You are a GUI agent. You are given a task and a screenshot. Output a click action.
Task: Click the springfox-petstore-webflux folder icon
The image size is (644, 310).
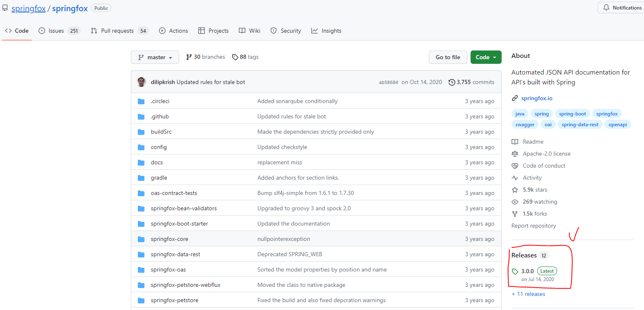click(x=141, y=285)
